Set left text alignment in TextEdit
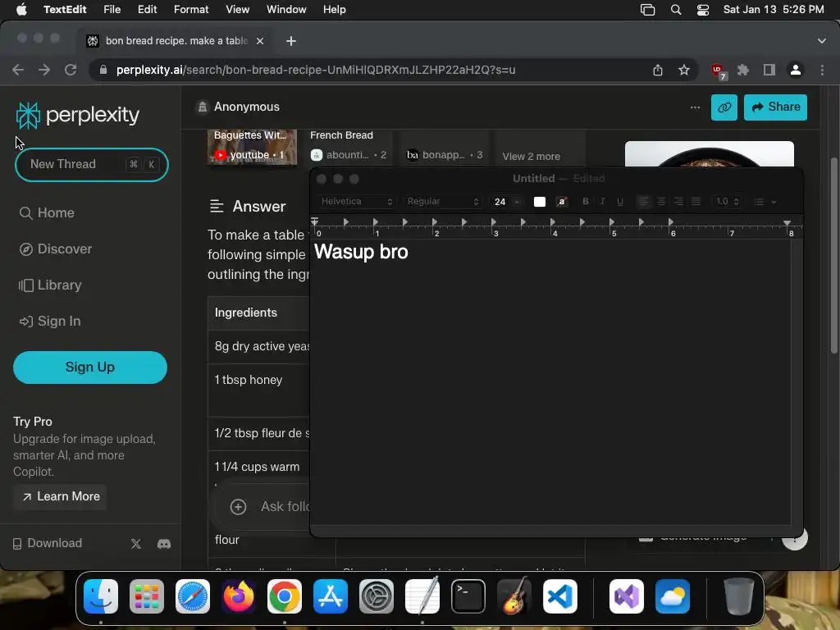This screenshot has height=630, width=840. pyautogui.click(x=643, y=202)
